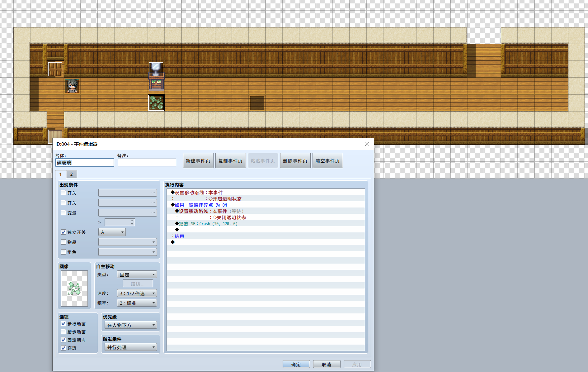The height and width of the screenshot is (372, 588).
Task: Click the 名称 input field
Action: [85, 163]
